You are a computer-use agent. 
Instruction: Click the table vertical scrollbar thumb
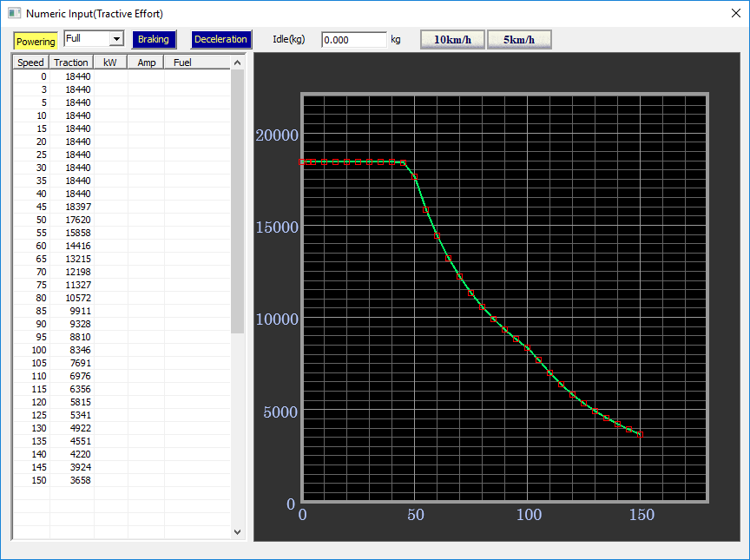(x=237, y=201)
